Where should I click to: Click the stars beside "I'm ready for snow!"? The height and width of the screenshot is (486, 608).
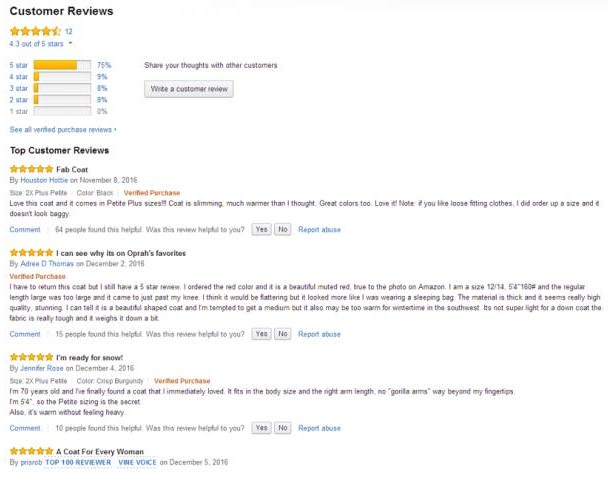click(31, 357)
